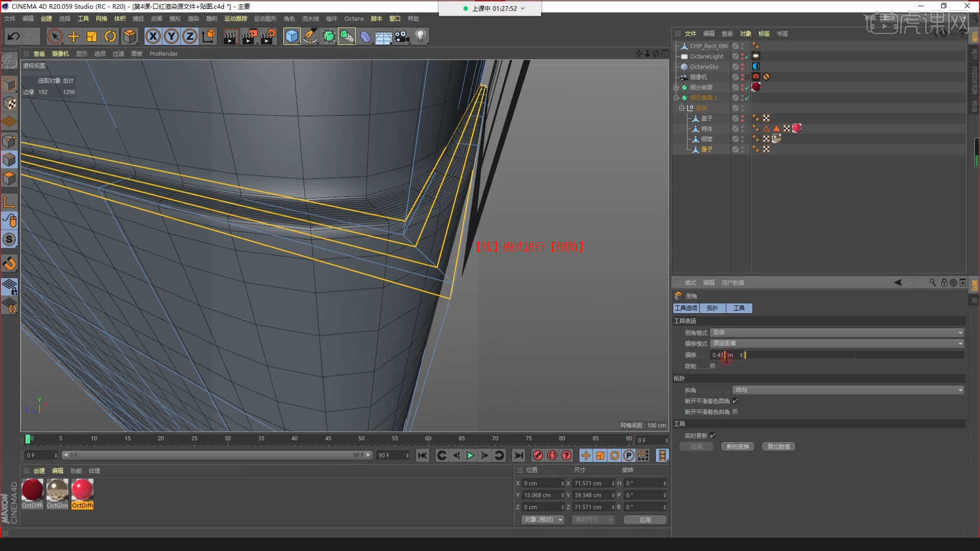Add a Cube primitive object
Screen dimensions: 980x551
(291, 36)
